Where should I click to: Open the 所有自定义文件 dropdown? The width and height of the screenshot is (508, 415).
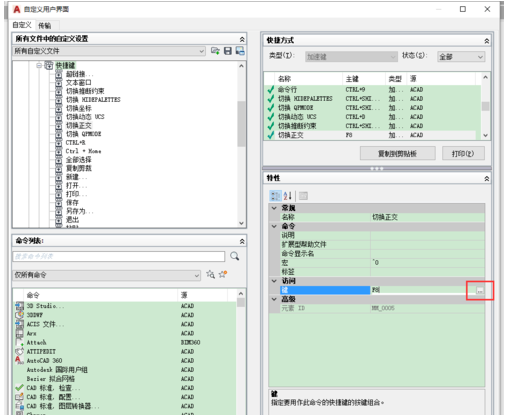(x=109, y=51)
